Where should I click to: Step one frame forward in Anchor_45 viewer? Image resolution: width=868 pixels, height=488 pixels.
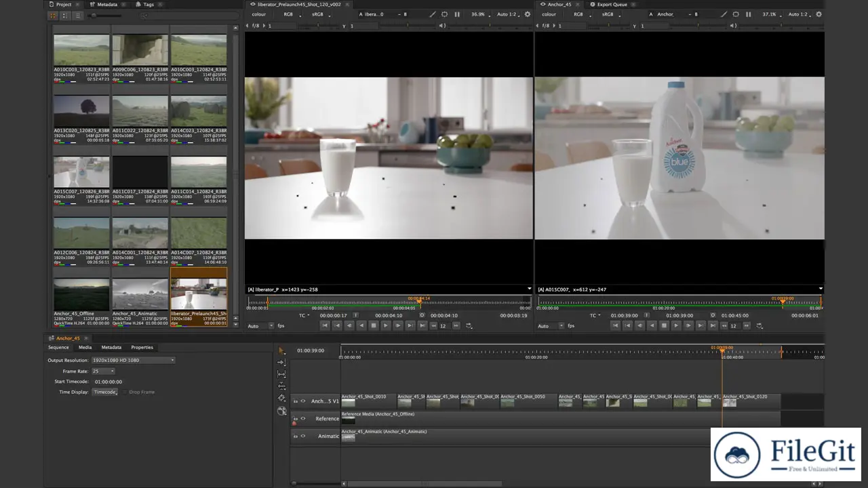pyautogui.click(x=688, y=326)
